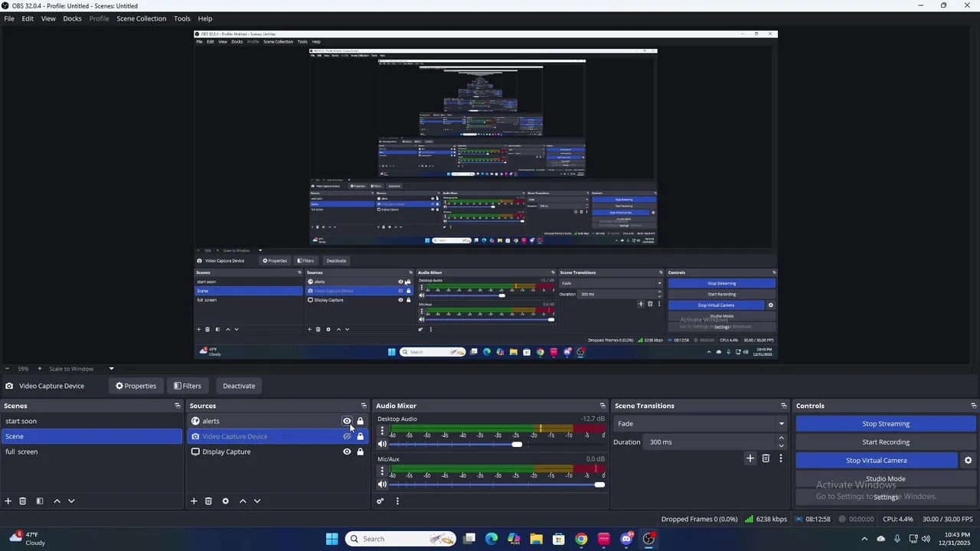The image size is (980, 551).
Task: Remove selected scene with trash icon
Action: point(23,501)
